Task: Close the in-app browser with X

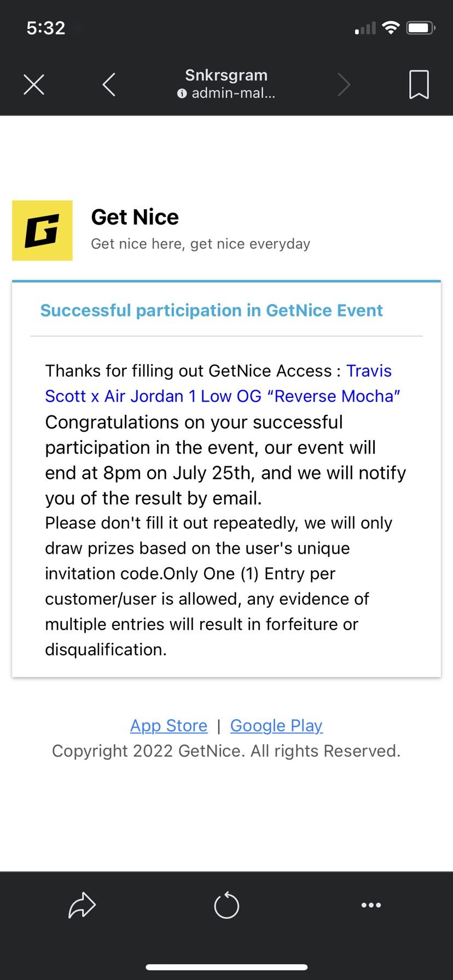Action: coord(34,85)
